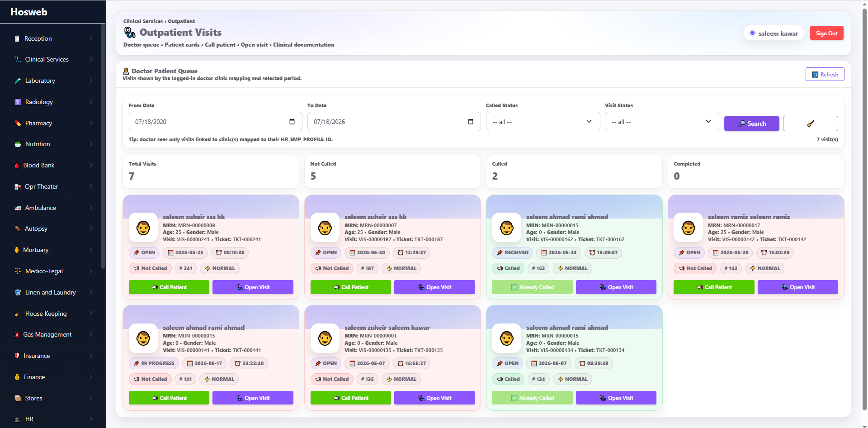This screenshot has width=868, height=428.
Task: Open the Stores menu item
Action: click(x=53, y=398)
